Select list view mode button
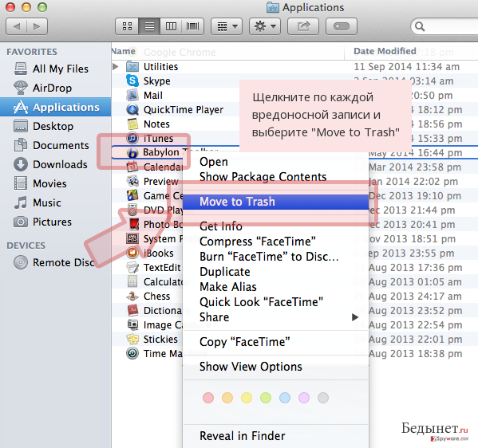Screen dimensions: 478x448 coord(149,26)
